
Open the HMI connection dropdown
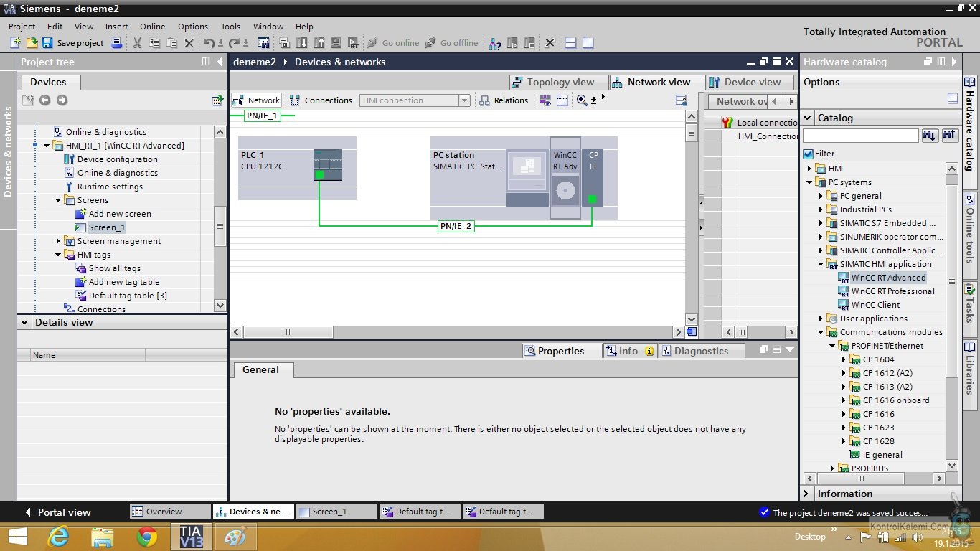tap(464, 100)
